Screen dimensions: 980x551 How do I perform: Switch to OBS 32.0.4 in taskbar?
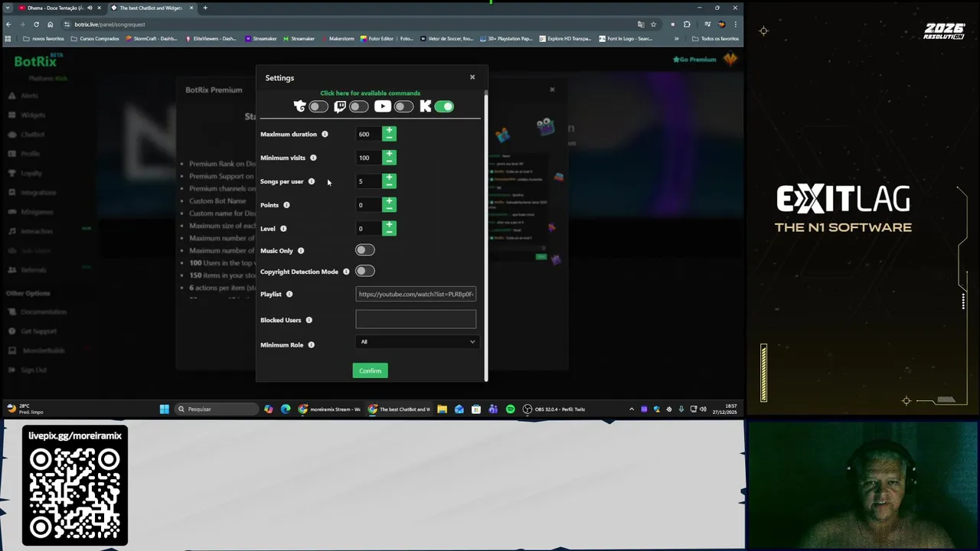[554, 409]
